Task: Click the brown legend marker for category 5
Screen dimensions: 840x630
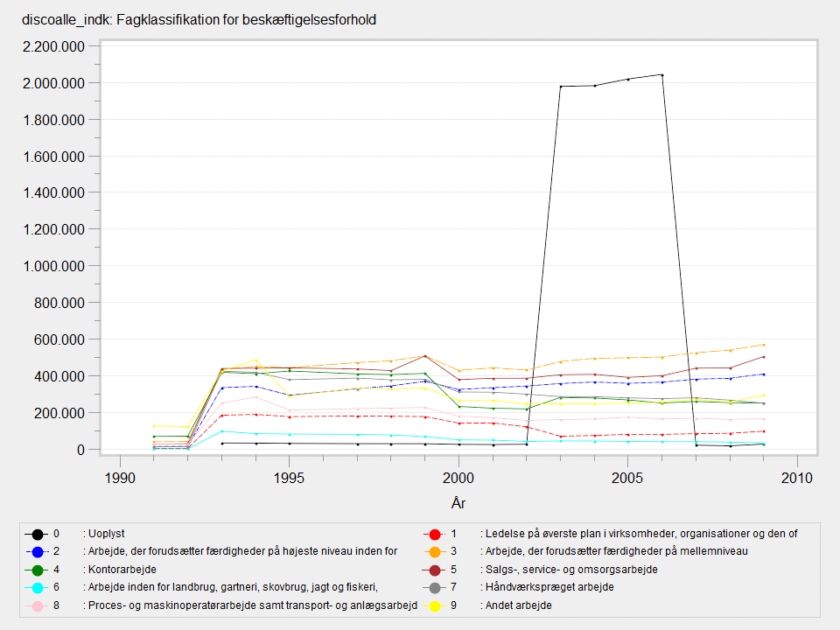Action: [x=433, y=570]
